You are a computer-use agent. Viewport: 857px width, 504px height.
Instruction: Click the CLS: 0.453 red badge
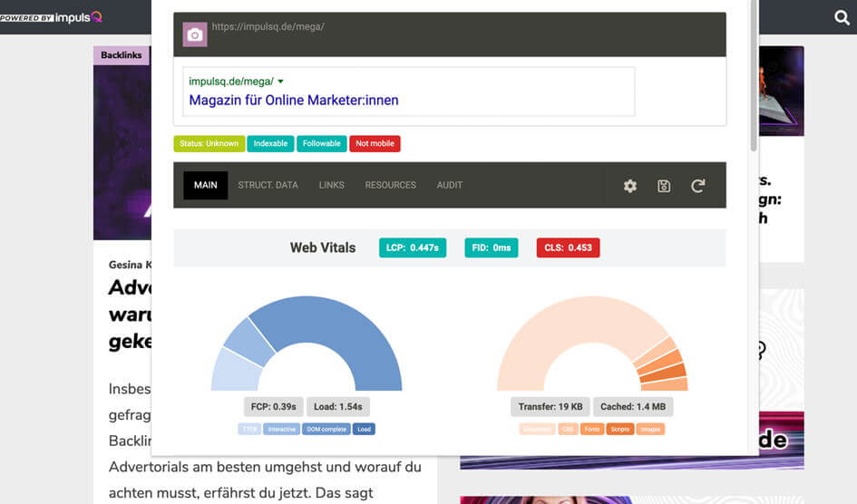[x=568, y=247]
